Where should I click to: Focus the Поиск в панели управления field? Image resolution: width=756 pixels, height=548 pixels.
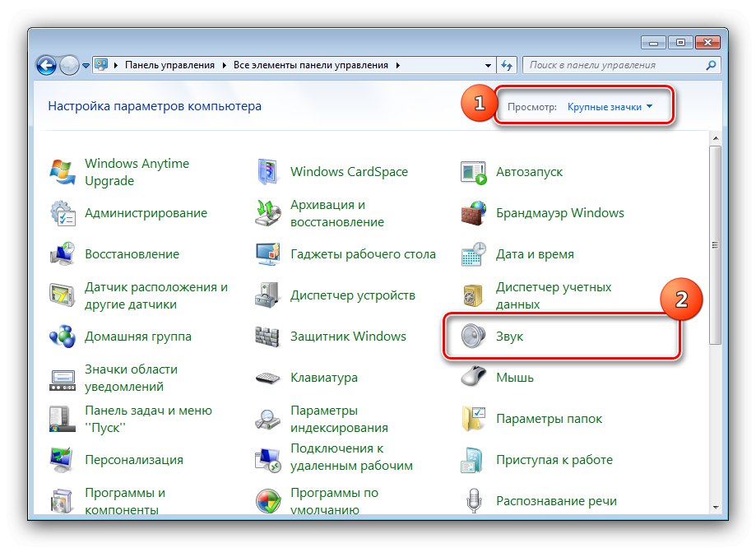621,65
